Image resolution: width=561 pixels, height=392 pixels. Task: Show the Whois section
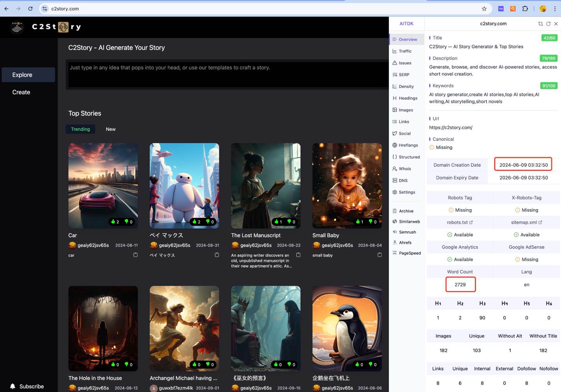click(405, 169)
